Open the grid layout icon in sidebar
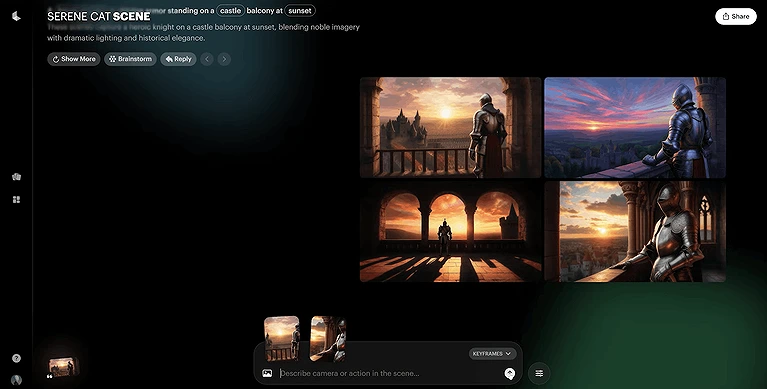Screen dimensions: 767x389 (x=16, y=199)
